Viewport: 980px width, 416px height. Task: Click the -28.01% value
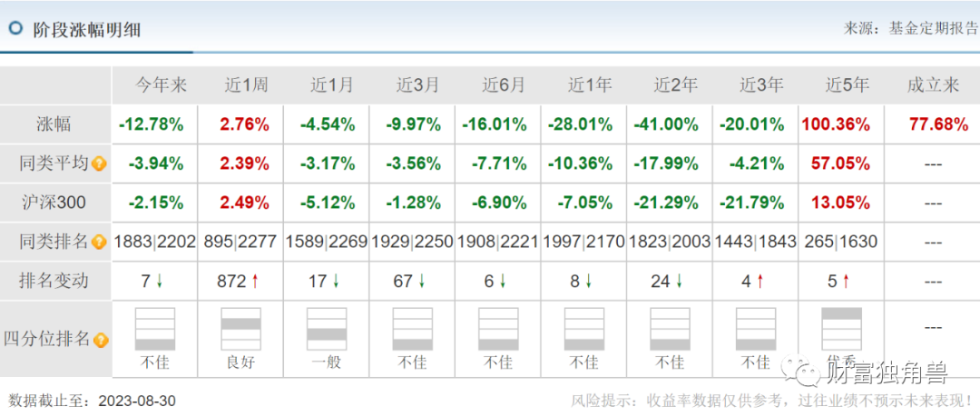pos(580,124)
